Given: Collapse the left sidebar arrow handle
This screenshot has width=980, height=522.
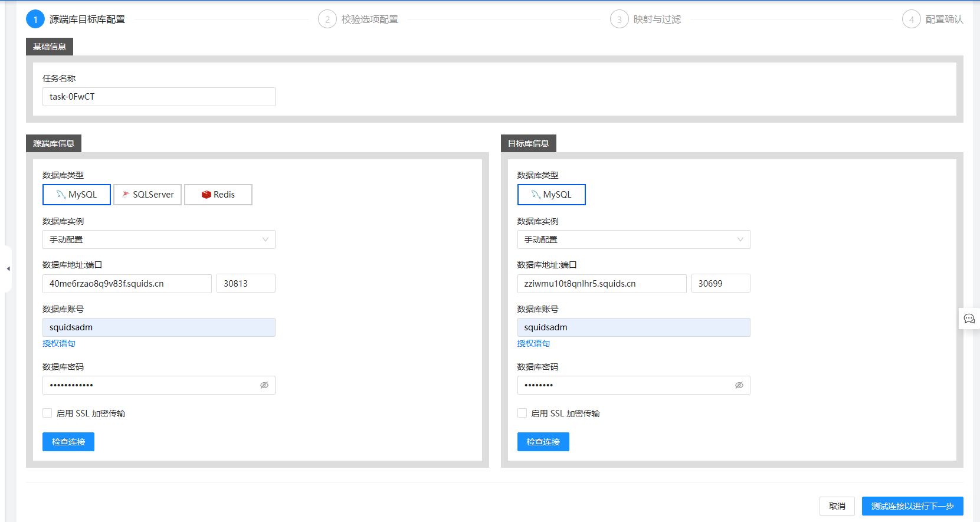Looking at the screenshot, I should (8, 269).
